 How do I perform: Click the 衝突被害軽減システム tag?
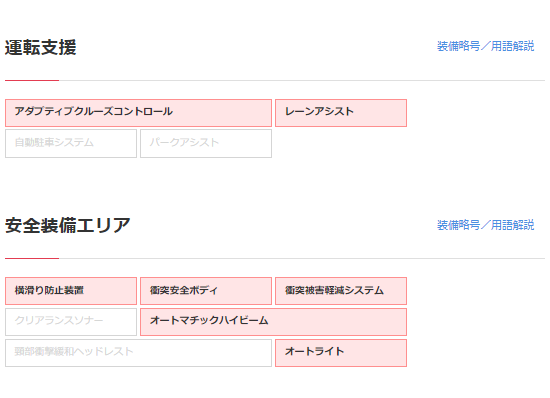pyautogui.click(x=341, y=291)
